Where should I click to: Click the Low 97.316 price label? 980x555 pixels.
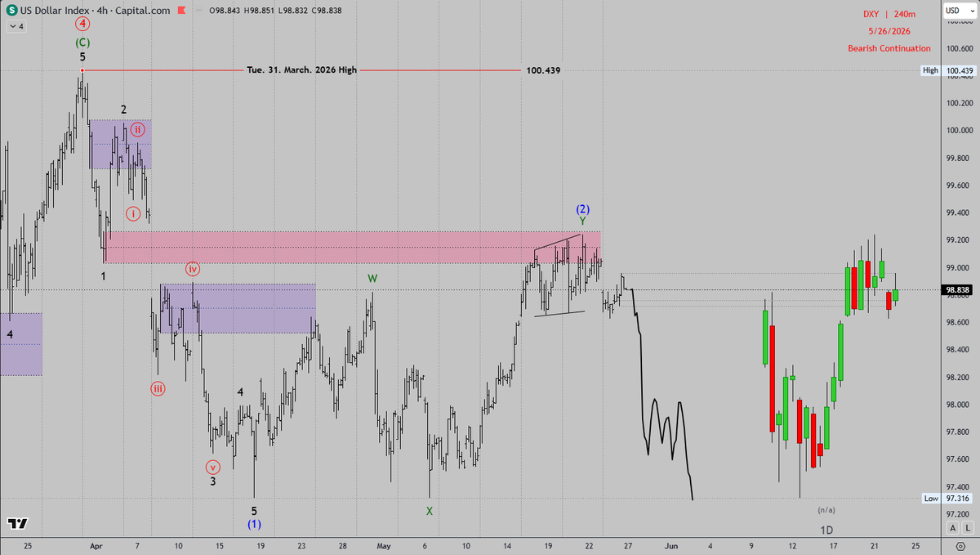point(948,498)
